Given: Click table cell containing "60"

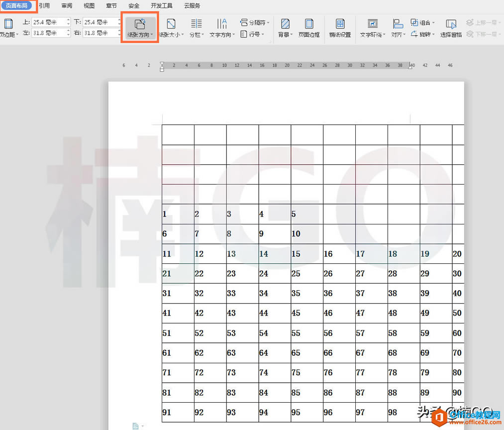Looking at the screenshot, I should coord(458,333).
